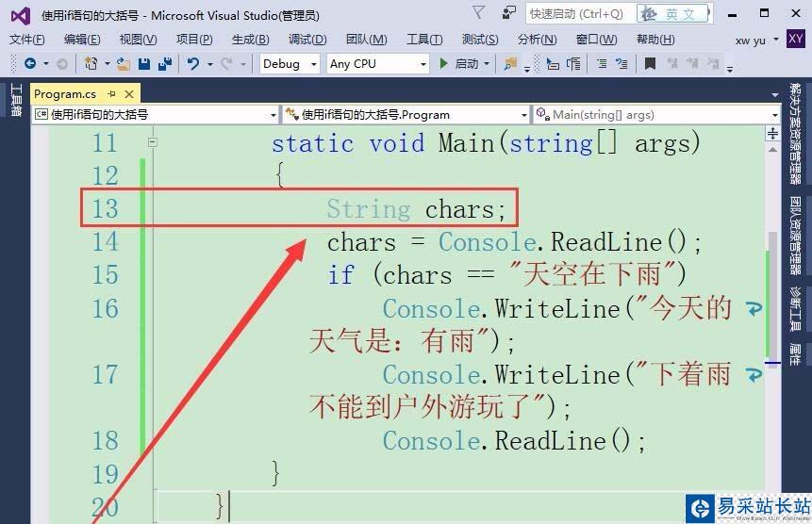Viewport: 812px width, 524px height.
Task: Open the notifications flag icon
Action: pos(479,12)
